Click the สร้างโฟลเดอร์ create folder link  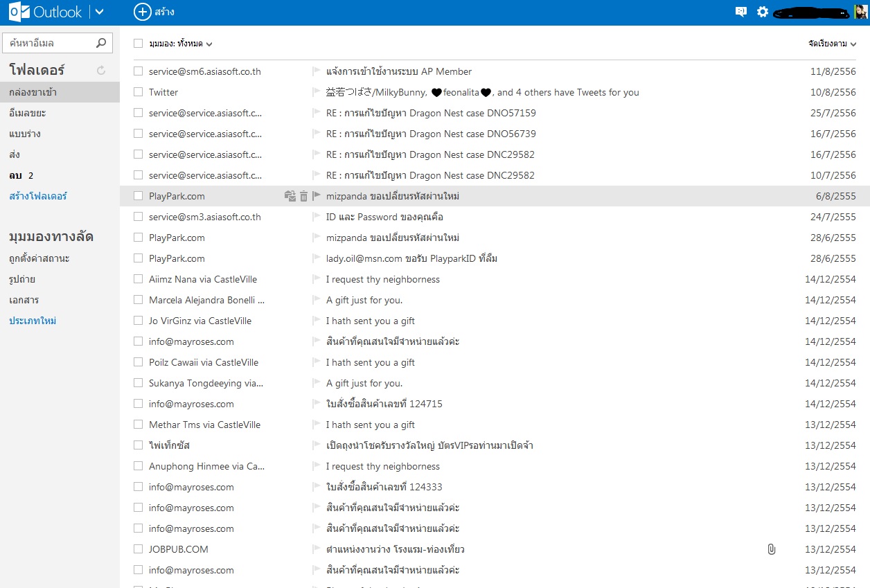tap(38, 196)
